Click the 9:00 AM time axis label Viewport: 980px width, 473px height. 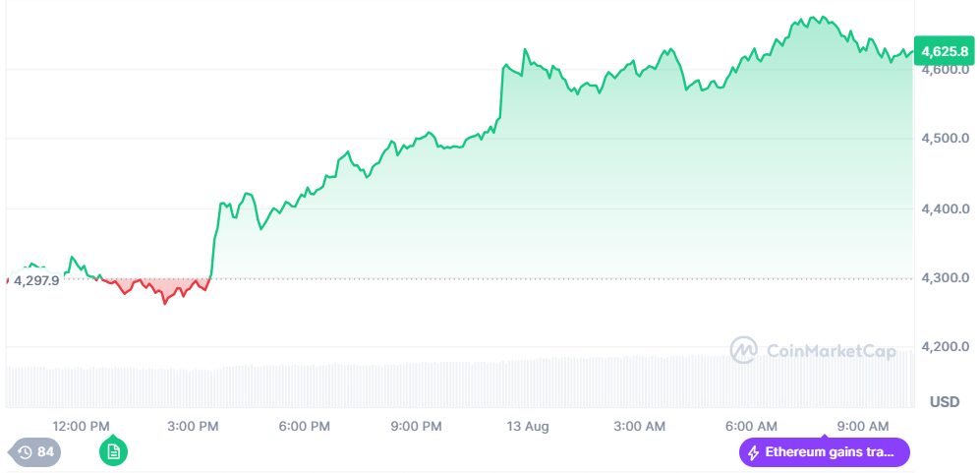[x=862, y=426]
